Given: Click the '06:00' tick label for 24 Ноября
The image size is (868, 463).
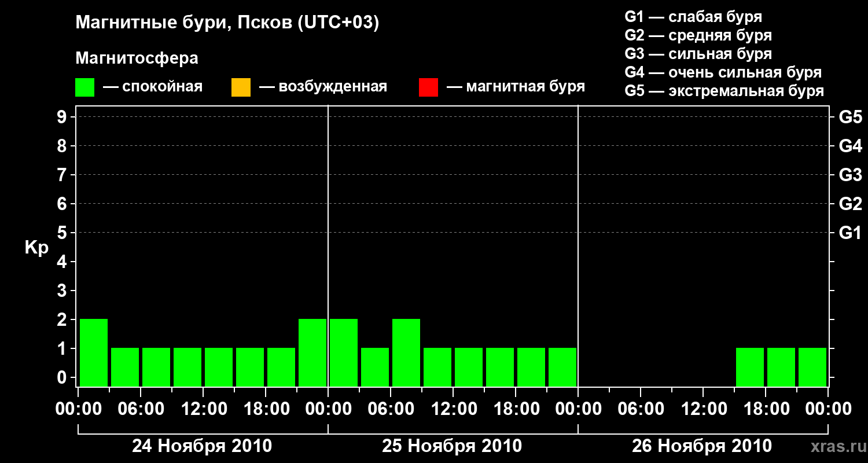Looking at the screenshot, I should click(141, 409).
